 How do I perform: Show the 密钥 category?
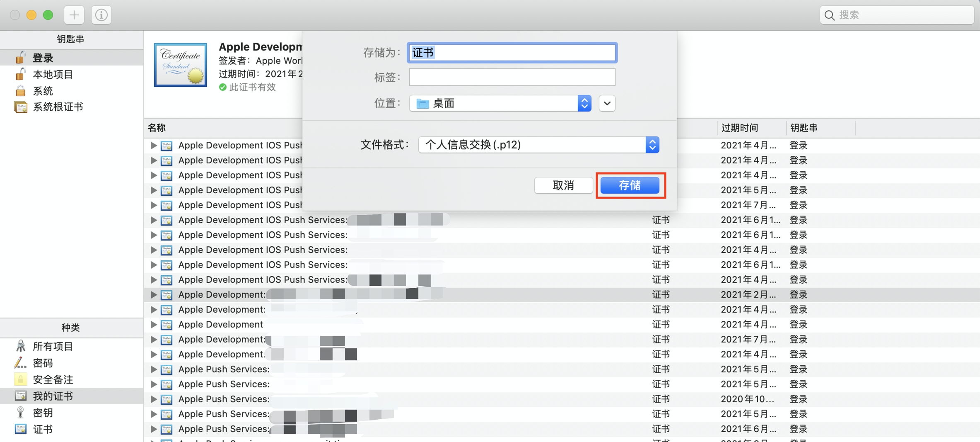tap(43, 413)
